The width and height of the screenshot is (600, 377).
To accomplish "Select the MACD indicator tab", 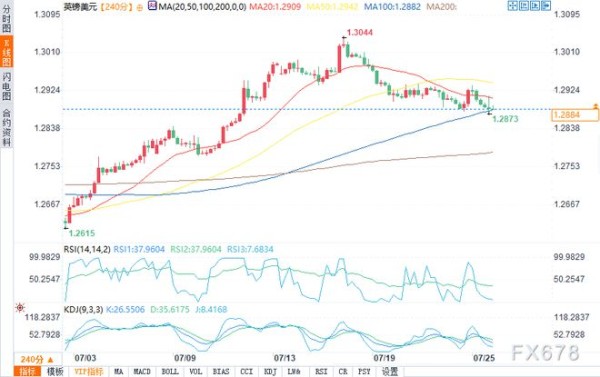I will pyautogui.click(x=142, y=372).
